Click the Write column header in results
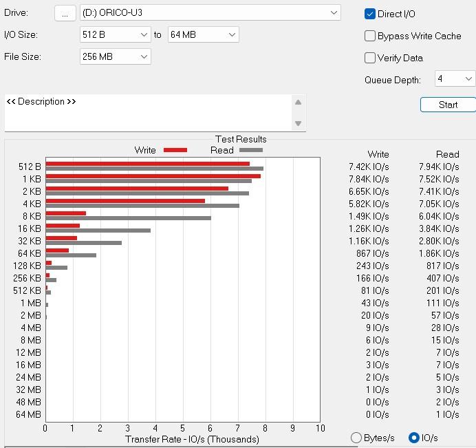476x448 pixels. [378, 154]
